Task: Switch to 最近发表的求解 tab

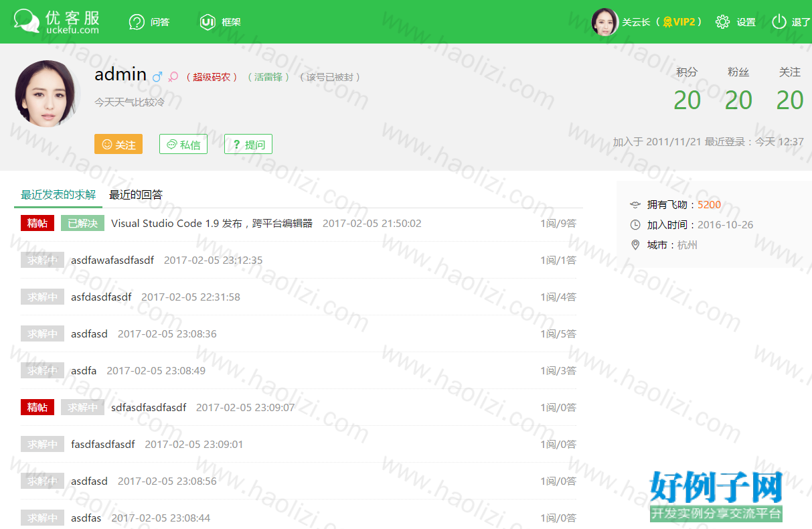Action: (x=58, y=195)
